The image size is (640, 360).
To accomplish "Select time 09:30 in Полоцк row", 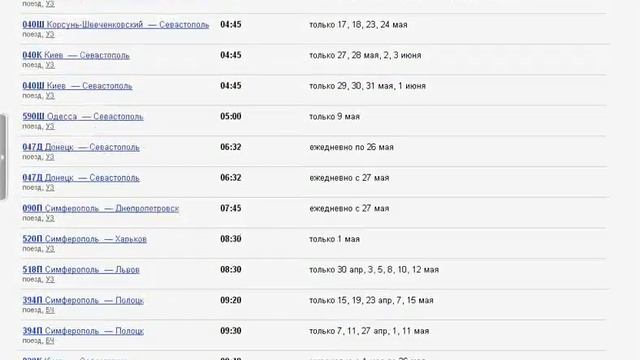I will 231,331.
